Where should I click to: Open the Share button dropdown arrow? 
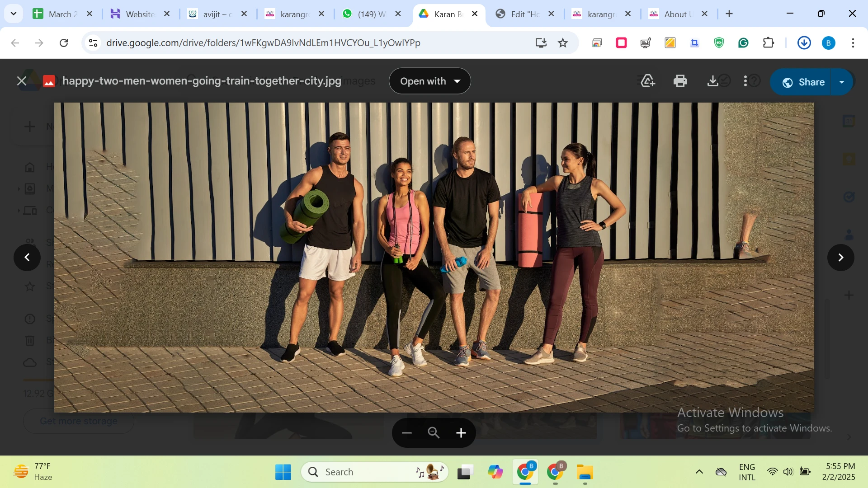(842, 82)
